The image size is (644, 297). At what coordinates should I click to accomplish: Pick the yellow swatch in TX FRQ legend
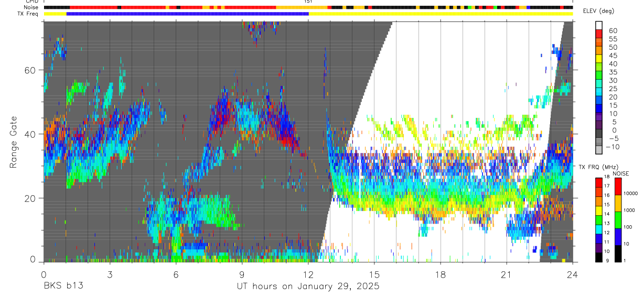(x=598, y=211)
